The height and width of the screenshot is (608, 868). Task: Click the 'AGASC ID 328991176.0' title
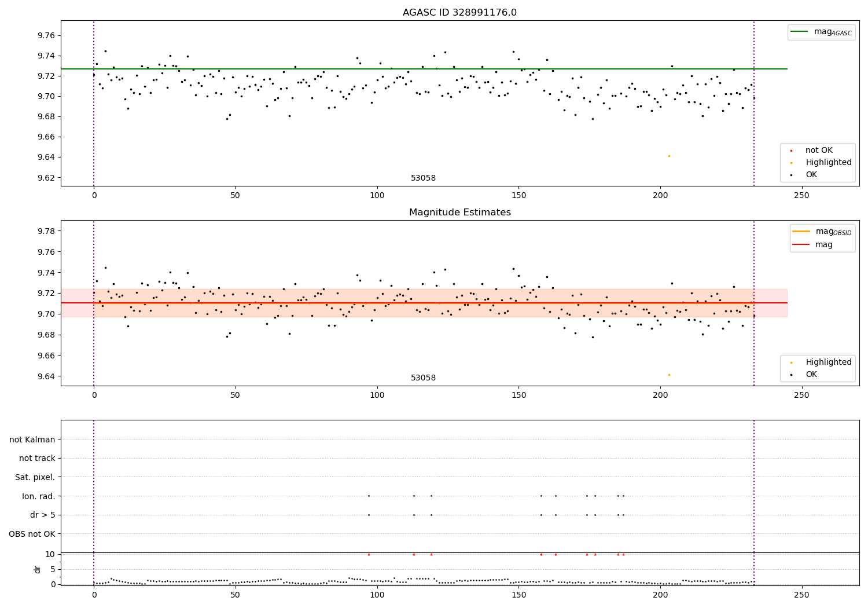[459, 13]
